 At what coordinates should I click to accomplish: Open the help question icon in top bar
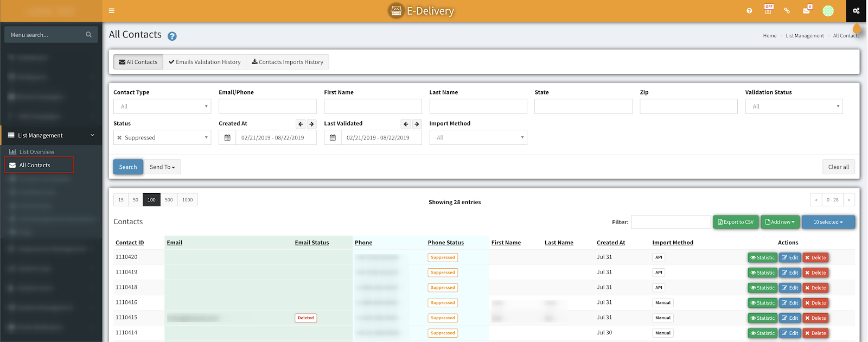pyautogui.click(x=749, y=11)
